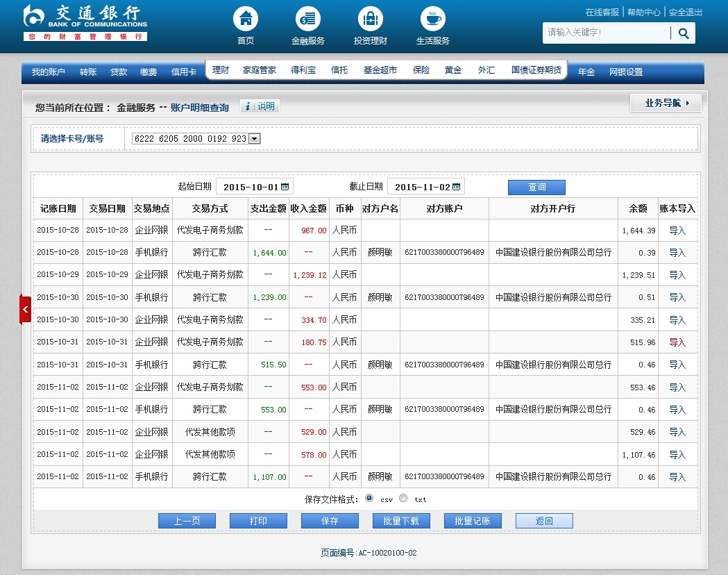
Task: Open the 转账 transfer menu
Action: click(x=88, y=72)
